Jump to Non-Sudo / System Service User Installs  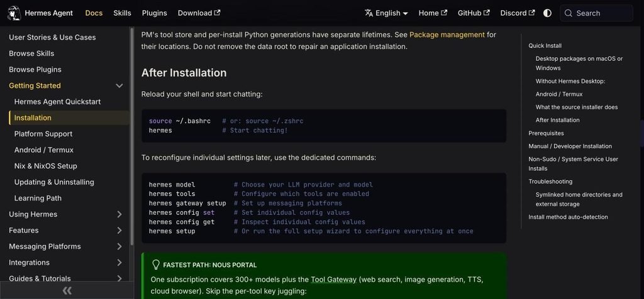pyautogui.click(x=574, y=164)
